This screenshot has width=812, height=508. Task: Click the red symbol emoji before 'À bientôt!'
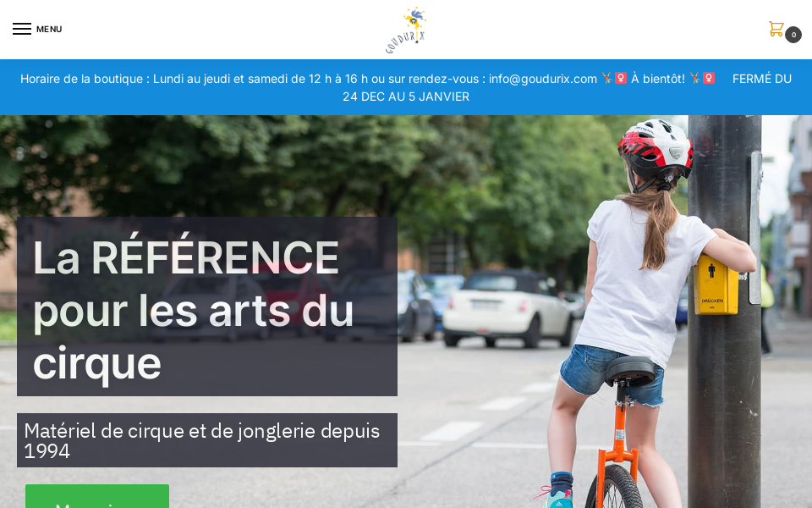coord(621,78)
